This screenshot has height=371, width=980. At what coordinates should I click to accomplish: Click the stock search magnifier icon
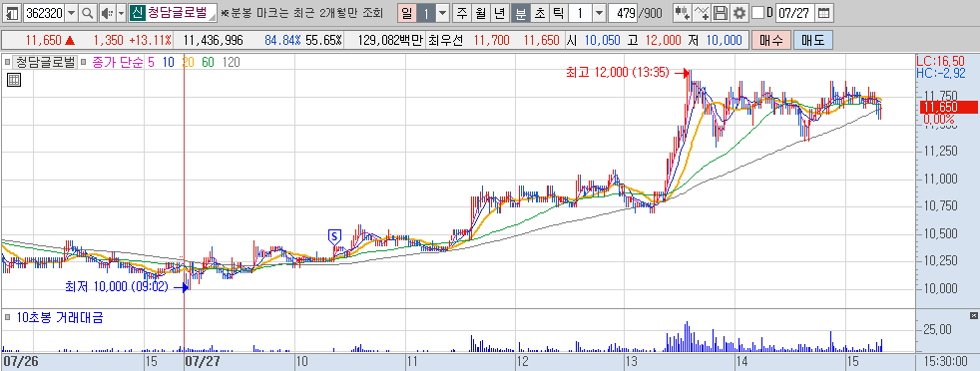[x=88, y=13]
